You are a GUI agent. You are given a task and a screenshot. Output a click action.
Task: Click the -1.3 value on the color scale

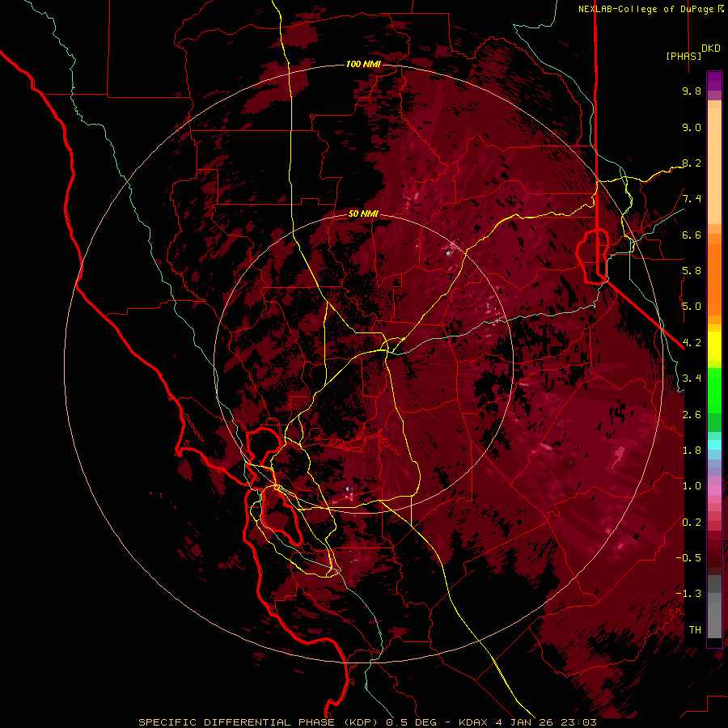pyautogui.click(x=688, y=594)
